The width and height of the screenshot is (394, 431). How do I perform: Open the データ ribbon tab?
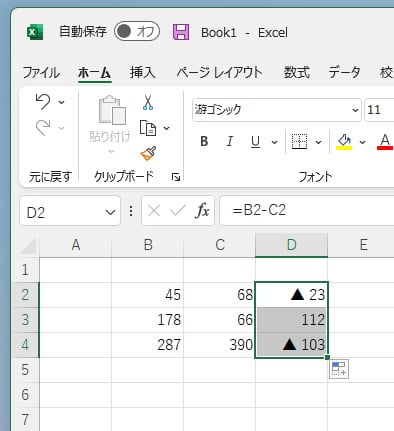[344, 72]
